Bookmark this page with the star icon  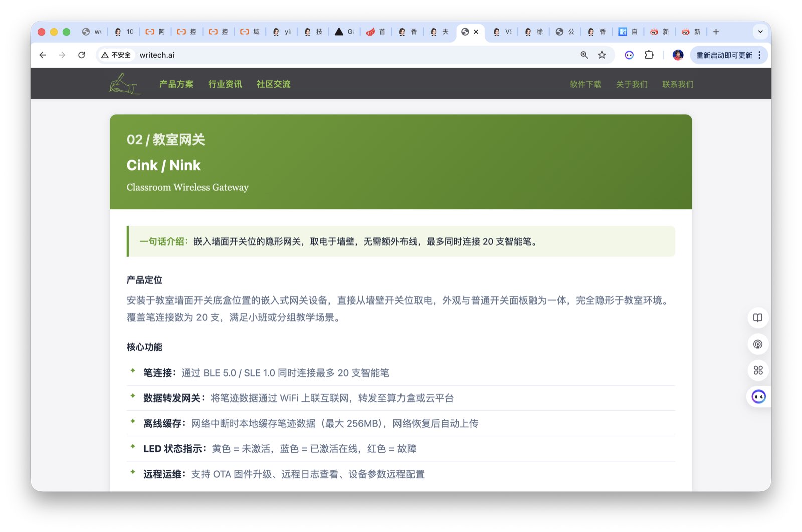coord(602,55)
